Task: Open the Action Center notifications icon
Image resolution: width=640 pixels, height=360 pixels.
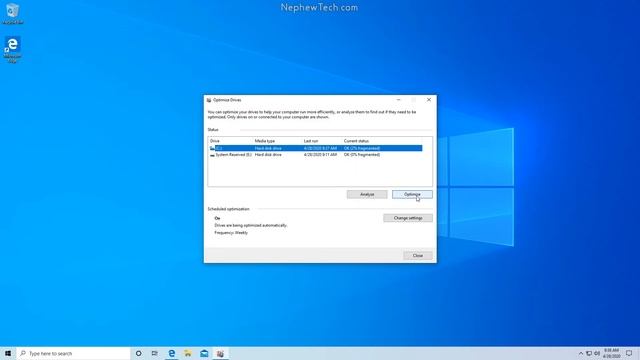Action: [x=629, y=353]
